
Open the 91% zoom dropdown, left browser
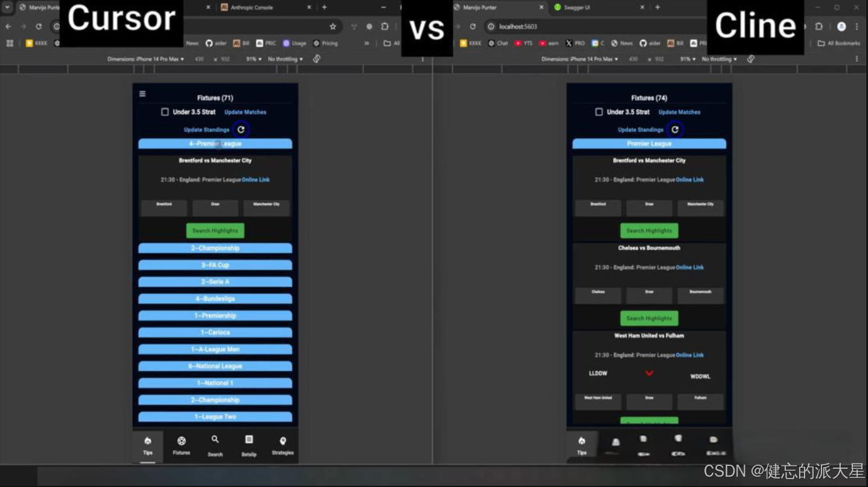click(x=254, y=59)
